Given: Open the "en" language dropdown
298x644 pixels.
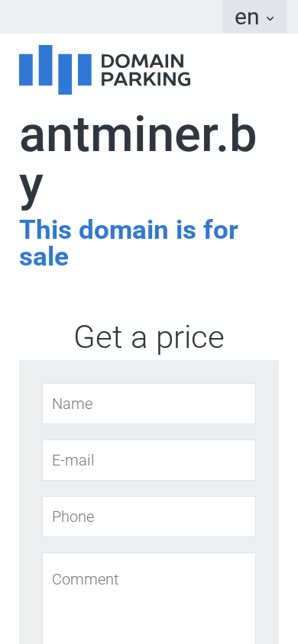Looking at the screenshot, I should pyautogui.click(x=254, y=17).
